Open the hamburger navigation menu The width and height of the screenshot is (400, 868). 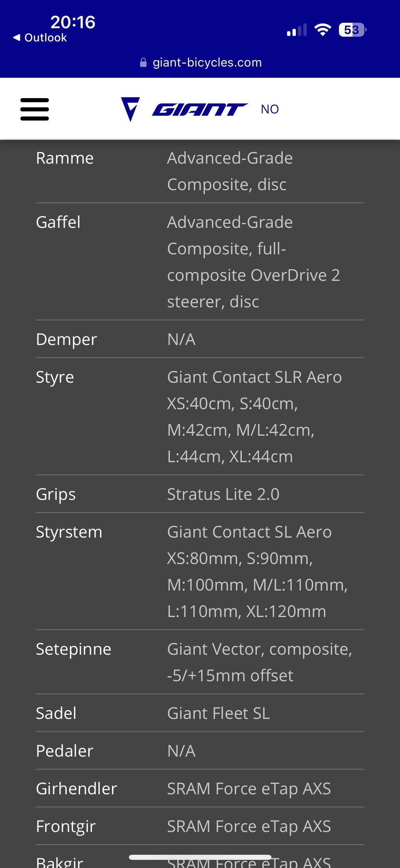35,109
